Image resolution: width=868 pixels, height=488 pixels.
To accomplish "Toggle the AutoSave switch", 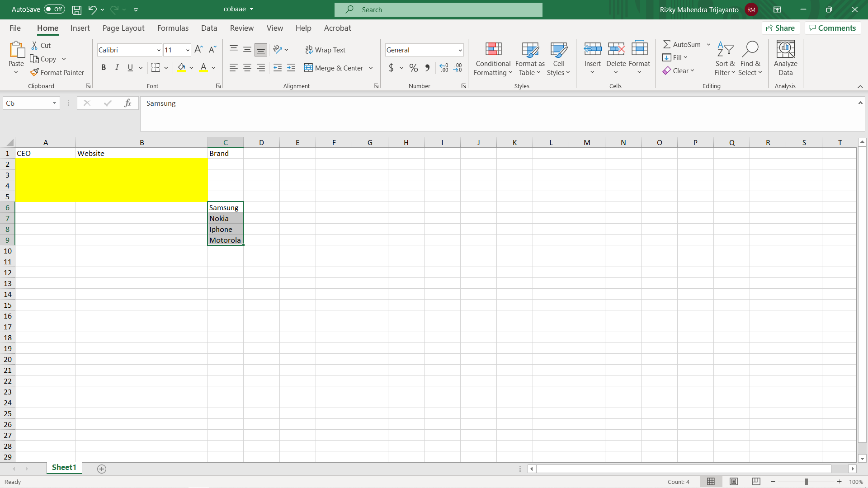I will tap(54, 9).
